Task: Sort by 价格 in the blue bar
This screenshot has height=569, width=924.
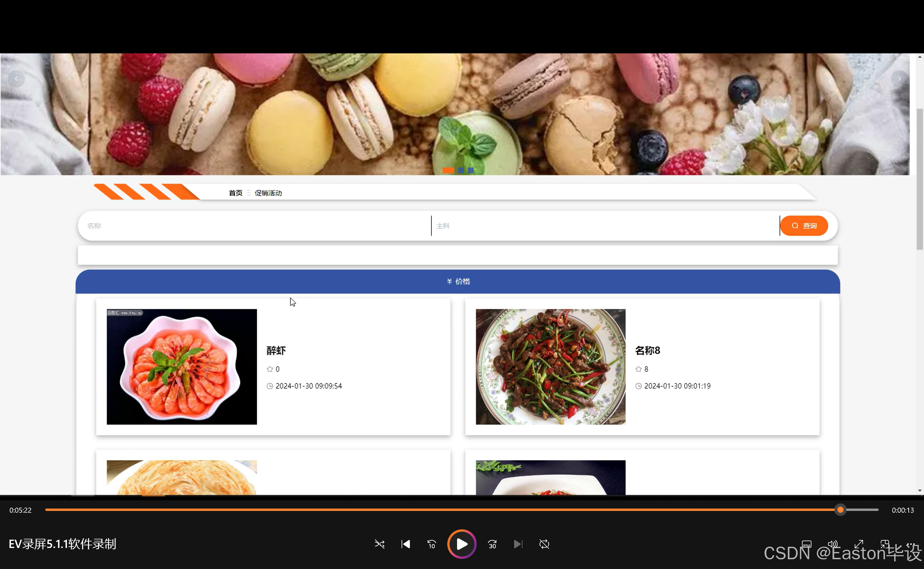Action: (458, 282)
